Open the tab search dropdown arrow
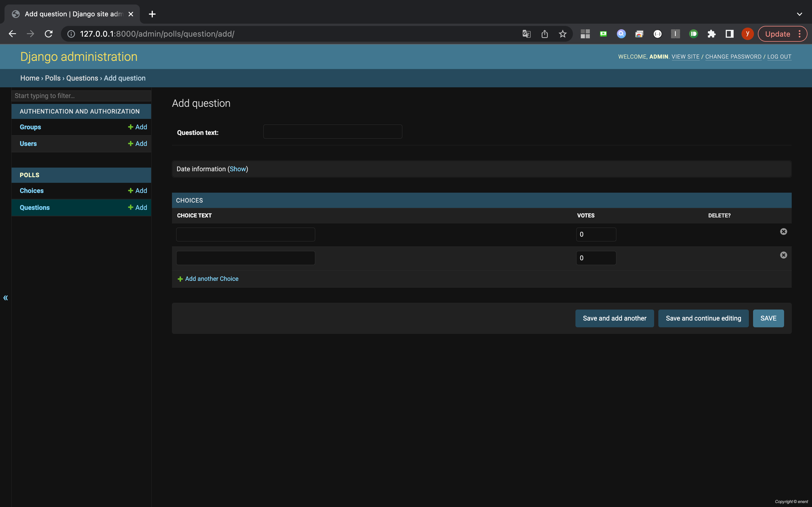Viewport: 812px width, 507px height. click(799, 14)
